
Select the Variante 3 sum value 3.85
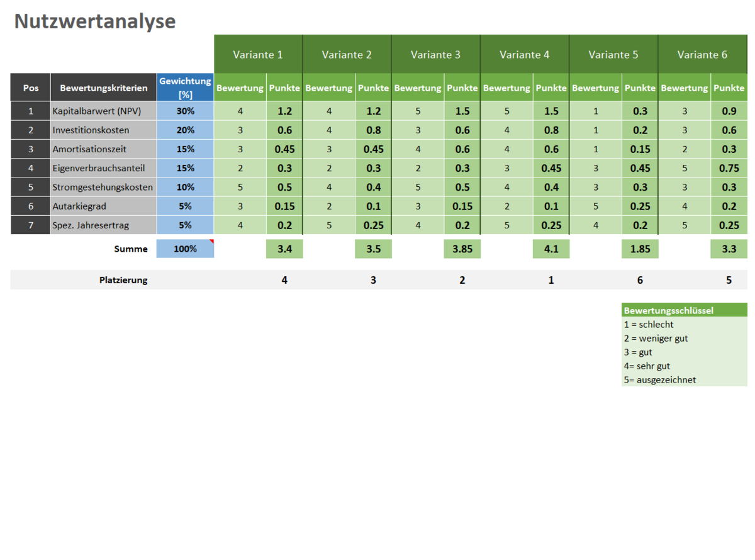[x=462, y=249]
